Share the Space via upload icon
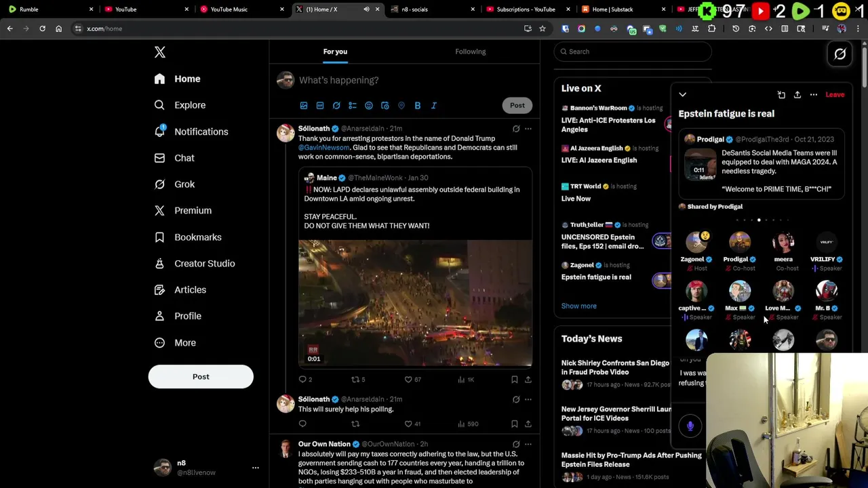Image resolution: width=868 pixels, height=488 pixels. click(x=797, y=95)
